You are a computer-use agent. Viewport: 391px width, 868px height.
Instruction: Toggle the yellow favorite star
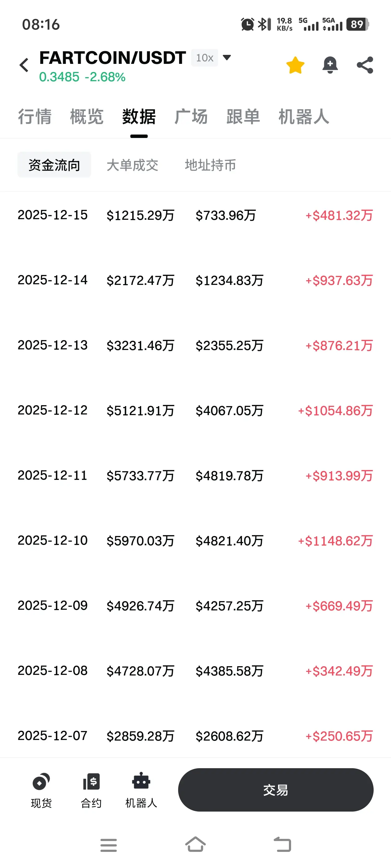295,65
